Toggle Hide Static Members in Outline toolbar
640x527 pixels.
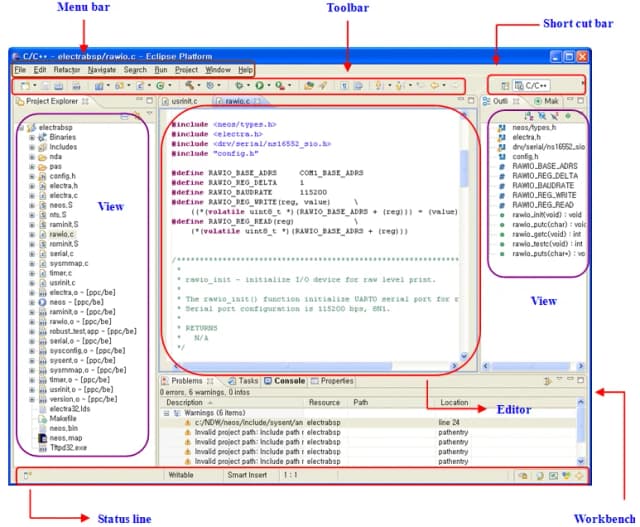(x=554, y=116)
